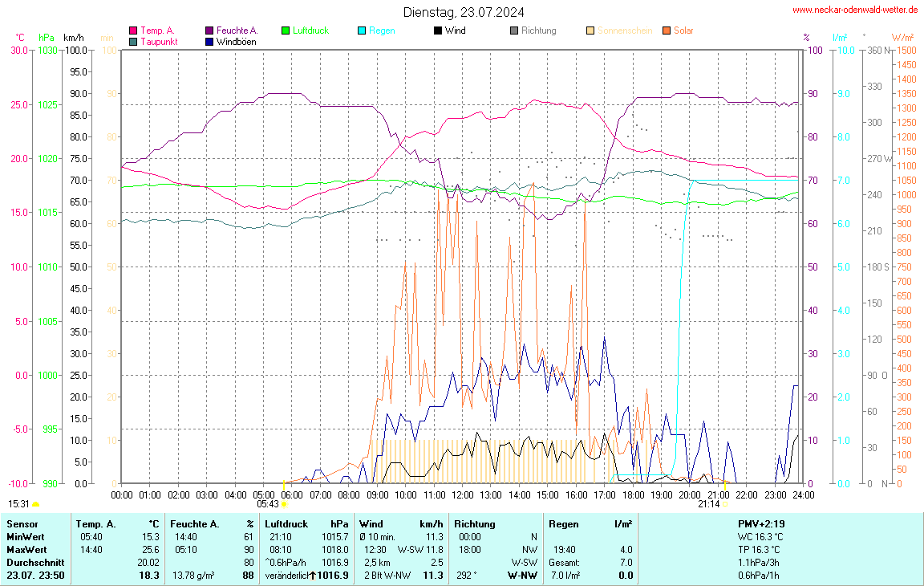Click the gray Richtung legend square
The image size is (924, 586).
point(514,31)
